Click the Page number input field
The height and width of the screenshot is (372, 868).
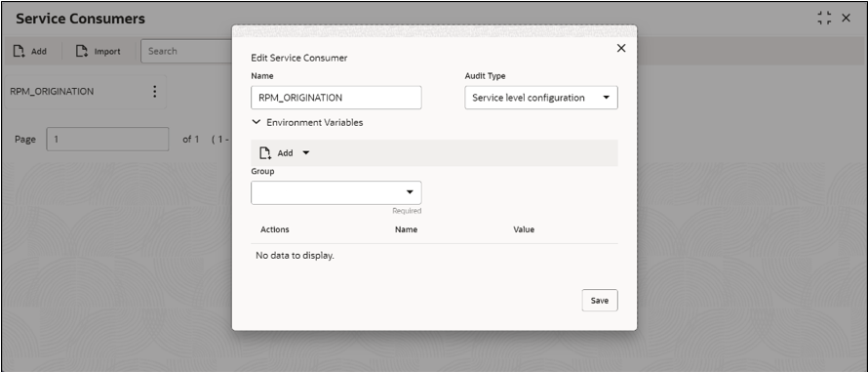[x=107, y=140]
